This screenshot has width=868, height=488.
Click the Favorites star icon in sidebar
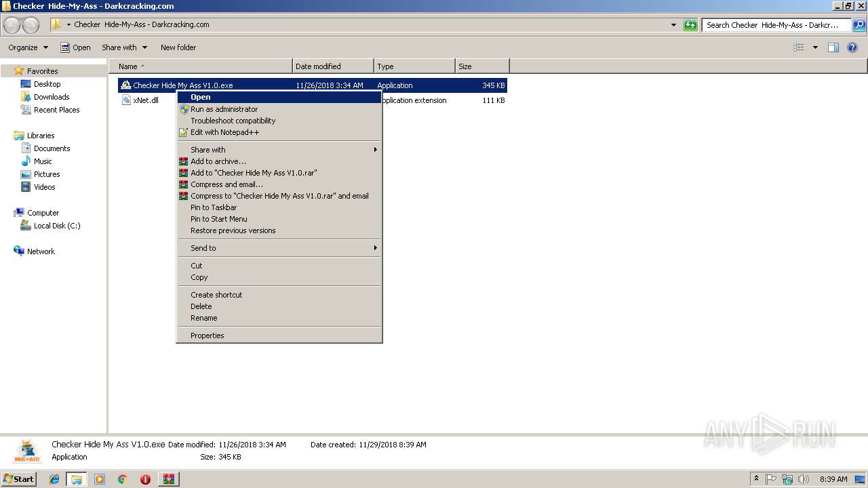(19, 70)
